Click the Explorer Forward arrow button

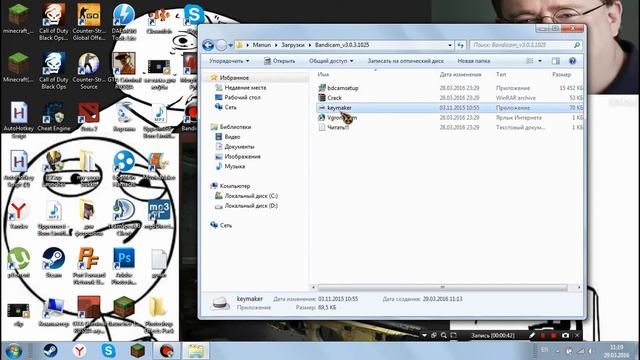click(221, 45)
